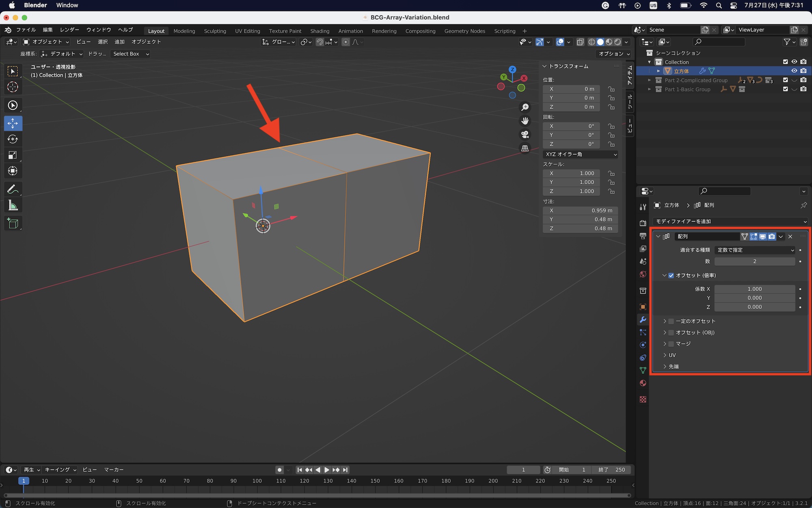
Task: Click the Annotate pencil tool
Action: 13,189
